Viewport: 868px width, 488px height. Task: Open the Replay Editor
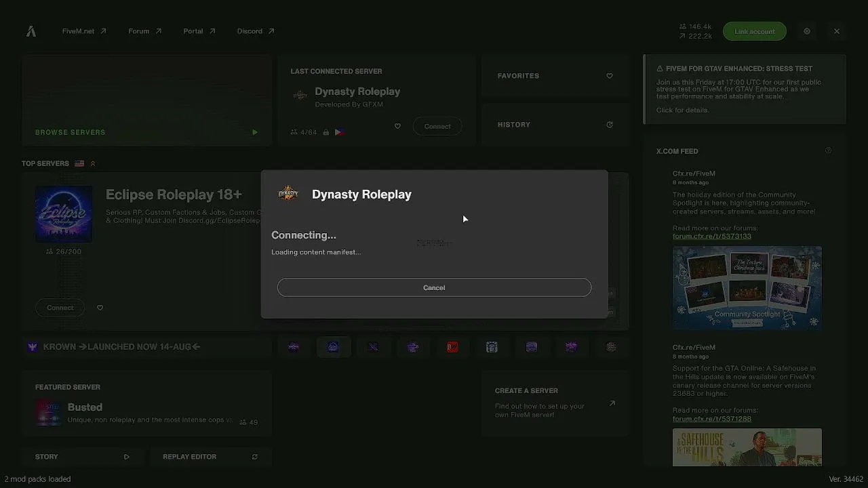coord(210,457)
